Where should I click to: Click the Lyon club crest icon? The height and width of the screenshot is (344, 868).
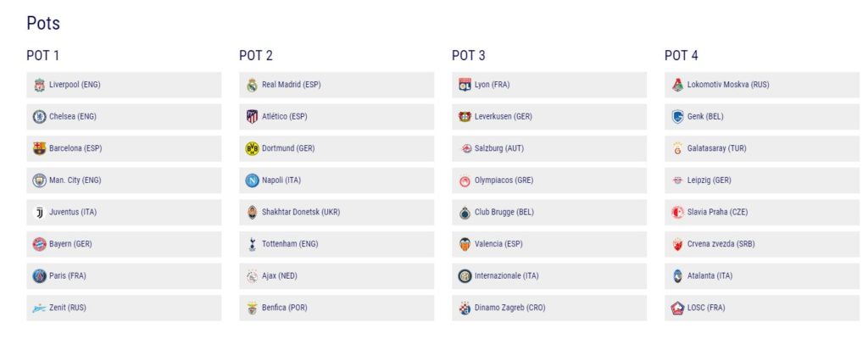465,86
